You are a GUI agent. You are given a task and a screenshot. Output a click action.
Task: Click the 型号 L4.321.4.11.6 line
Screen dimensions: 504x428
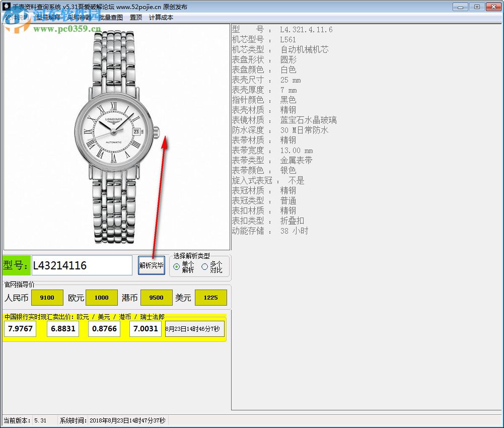click(x=282, y=30)
